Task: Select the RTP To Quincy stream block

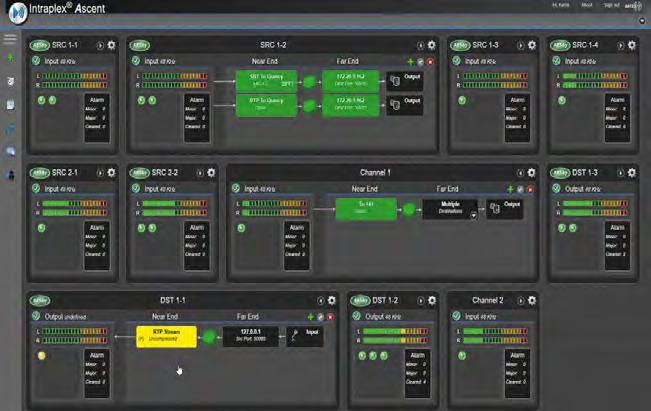Action: (x=266, y=105)
